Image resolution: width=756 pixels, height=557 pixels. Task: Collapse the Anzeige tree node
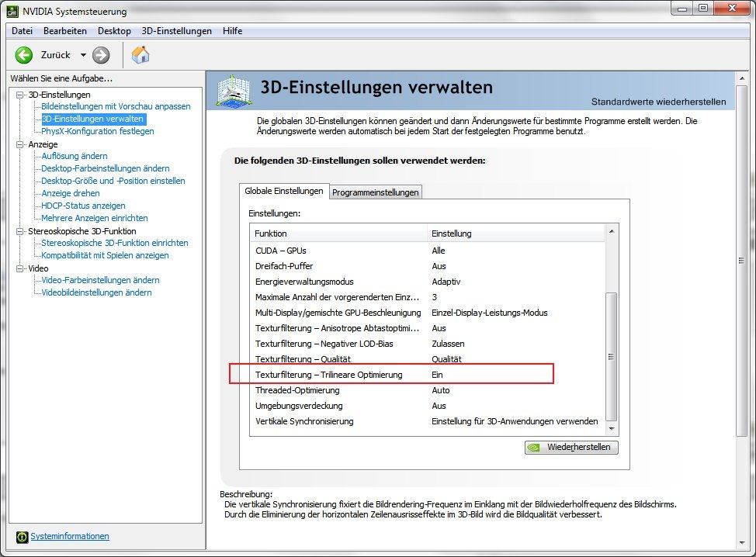19,144
